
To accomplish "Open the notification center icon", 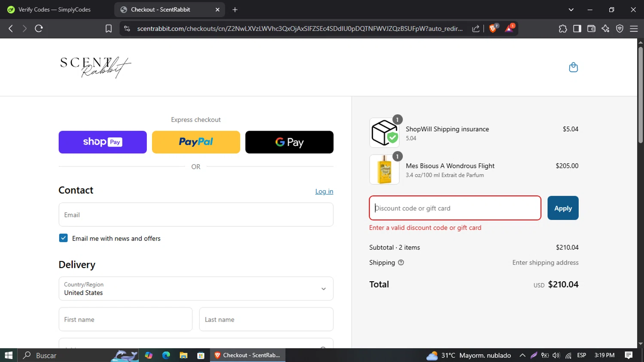I will 629,355.
